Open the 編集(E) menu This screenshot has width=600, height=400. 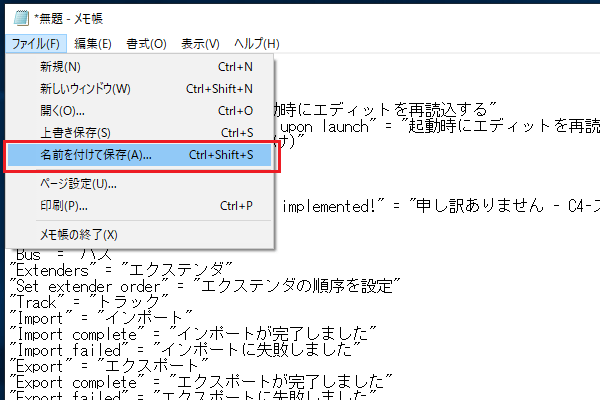tap(92, 44)
